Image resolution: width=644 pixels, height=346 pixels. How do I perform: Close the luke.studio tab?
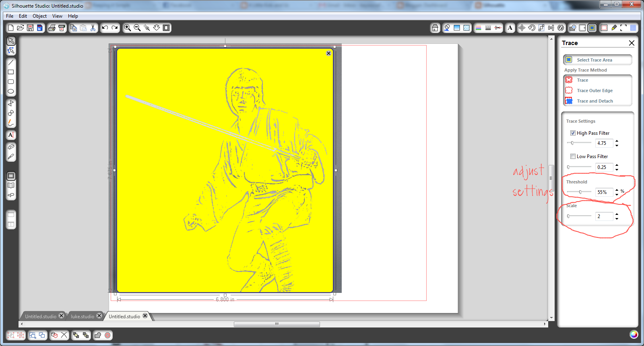(x=99, y=316)
